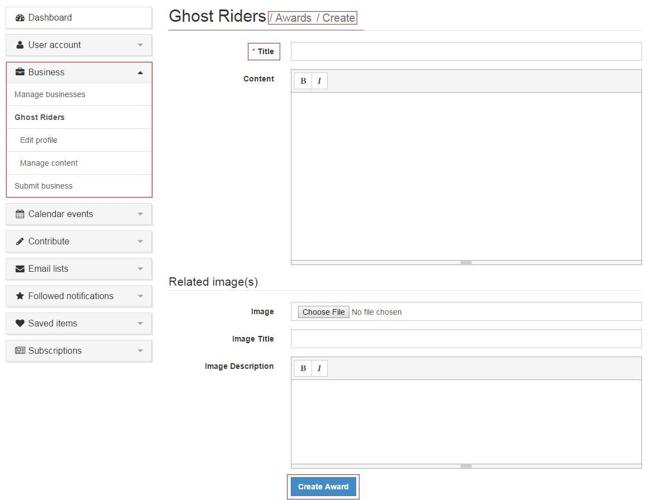Screen dimensions: 647x500
Task: Select Manage content link
Action: (x=49, y=163)
